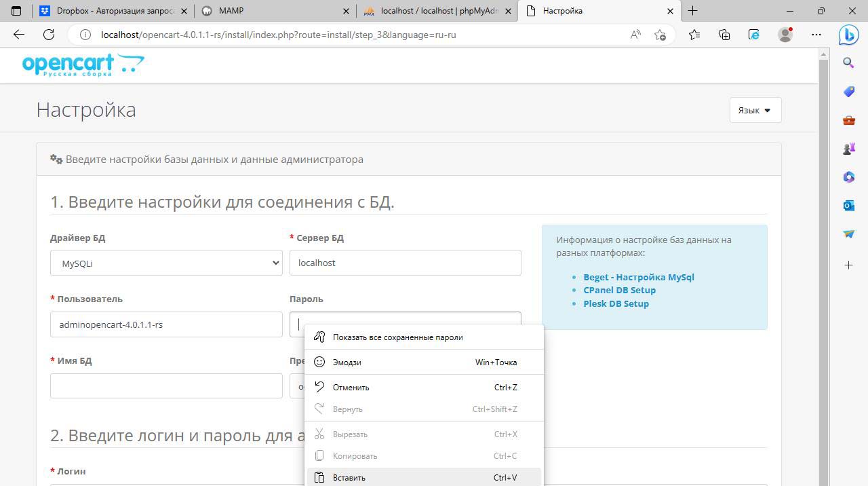Open the Outlook icon in sidebar
The image size is (868, 486).
pyautogui.click(x=848, y=206)
